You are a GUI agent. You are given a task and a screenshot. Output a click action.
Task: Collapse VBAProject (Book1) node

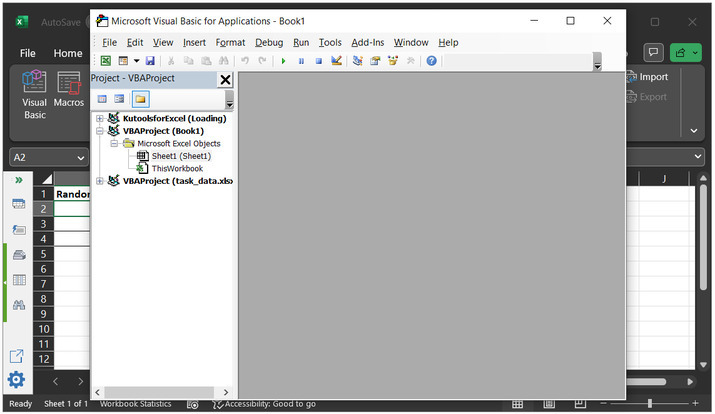(x=99, y=131)
